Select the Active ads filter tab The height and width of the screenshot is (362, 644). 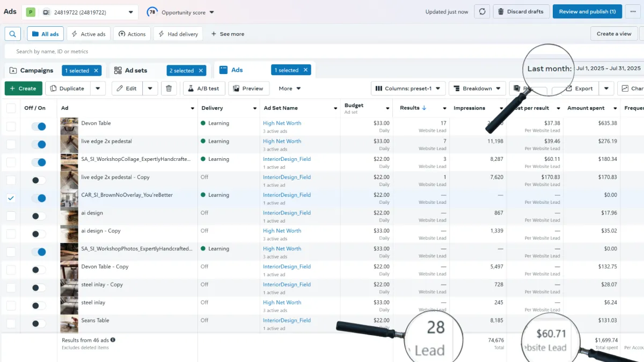tap(89, 34)
